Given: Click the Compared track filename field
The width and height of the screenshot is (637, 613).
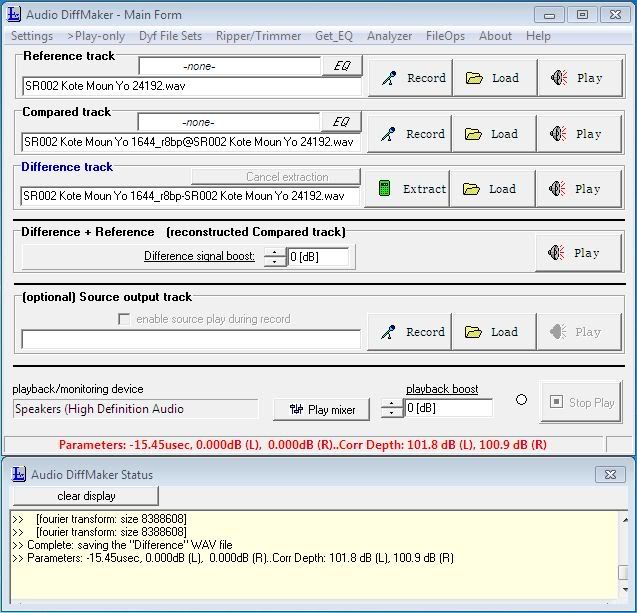Looking at the screenshot, I should (x=191, y=142).
